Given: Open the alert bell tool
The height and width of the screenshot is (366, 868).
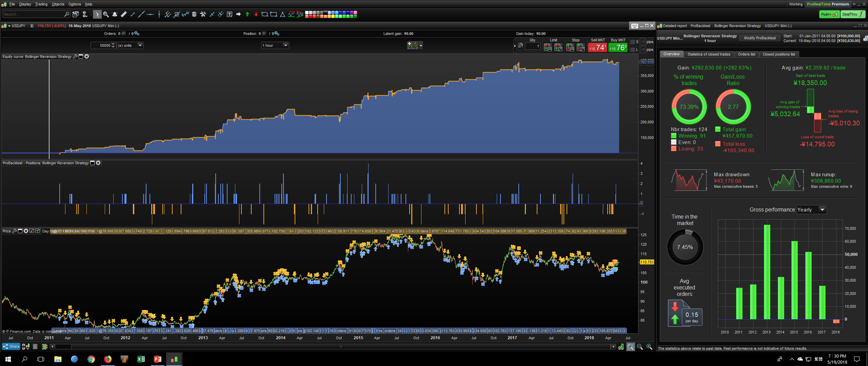Looking at the screenshot, I should (115, 14).
